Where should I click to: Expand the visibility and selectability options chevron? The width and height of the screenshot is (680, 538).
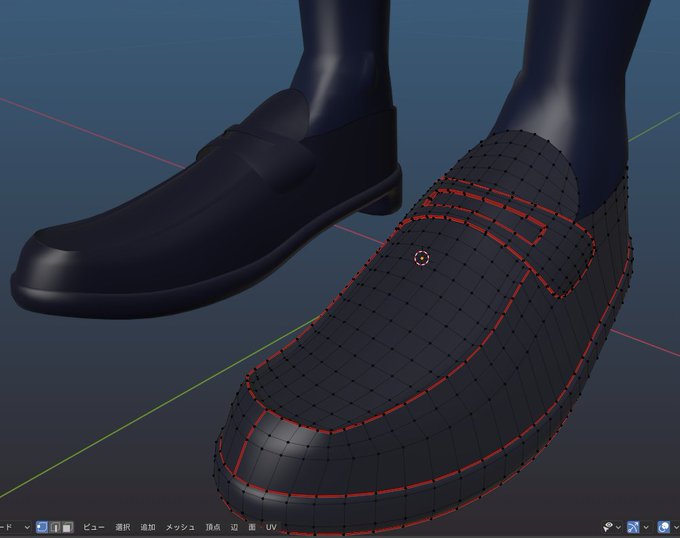click(x=618, y=528)
